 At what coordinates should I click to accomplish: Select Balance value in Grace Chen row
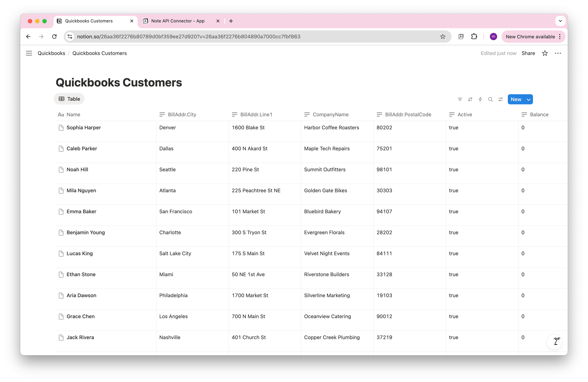543,320
